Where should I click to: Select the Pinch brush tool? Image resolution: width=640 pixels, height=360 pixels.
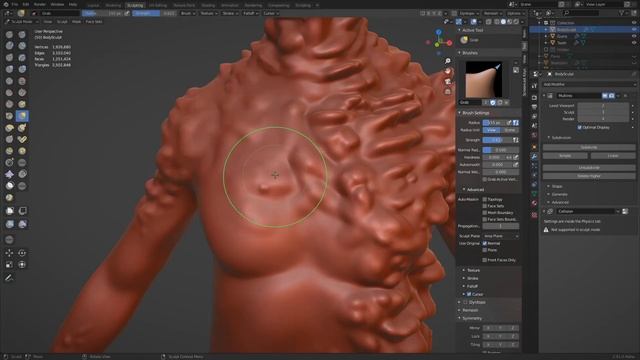pyautogui.click(x=9, y=116)
